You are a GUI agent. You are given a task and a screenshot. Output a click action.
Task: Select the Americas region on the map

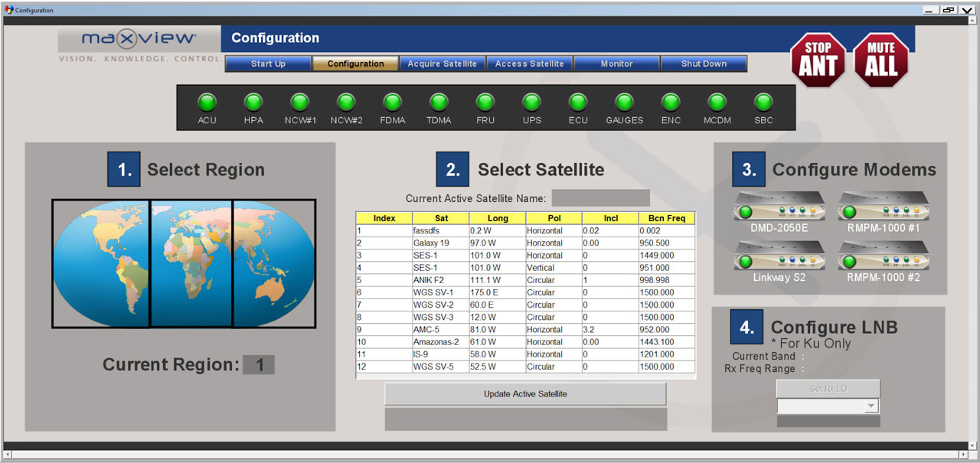(x=101, y=263)
